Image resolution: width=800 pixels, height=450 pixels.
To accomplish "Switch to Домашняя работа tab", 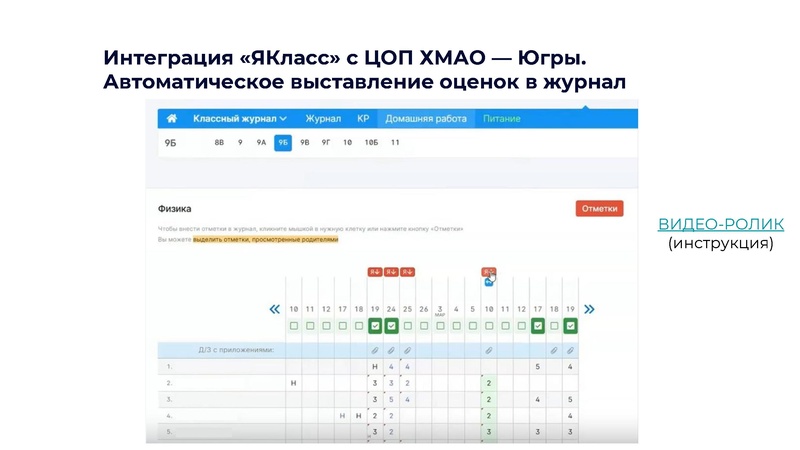I will click(x=426, y=118).
